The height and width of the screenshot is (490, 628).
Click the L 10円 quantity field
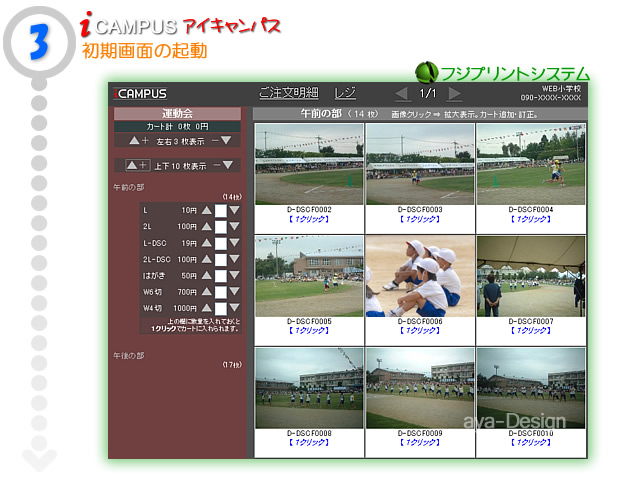point(221,211)
